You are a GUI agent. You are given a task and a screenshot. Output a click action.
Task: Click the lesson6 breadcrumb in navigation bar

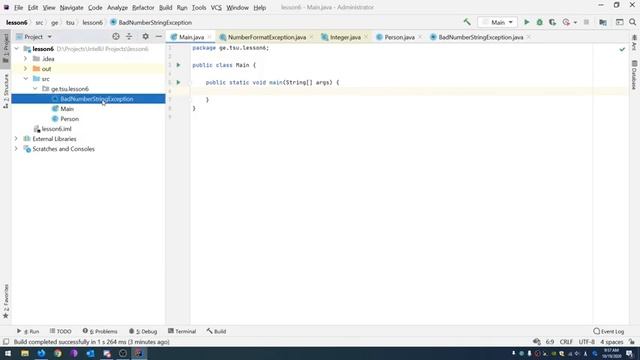(x=17, y=22)
